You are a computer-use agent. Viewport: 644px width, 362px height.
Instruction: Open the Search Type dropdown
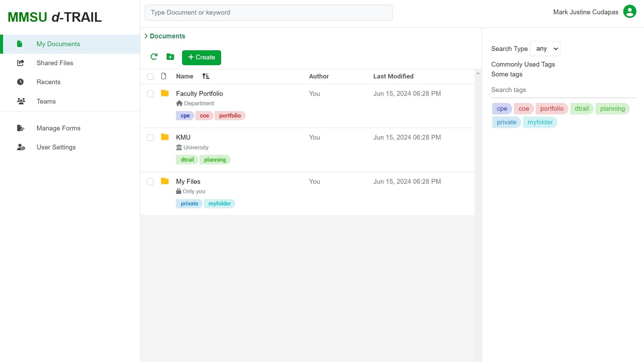coord(545,49)
